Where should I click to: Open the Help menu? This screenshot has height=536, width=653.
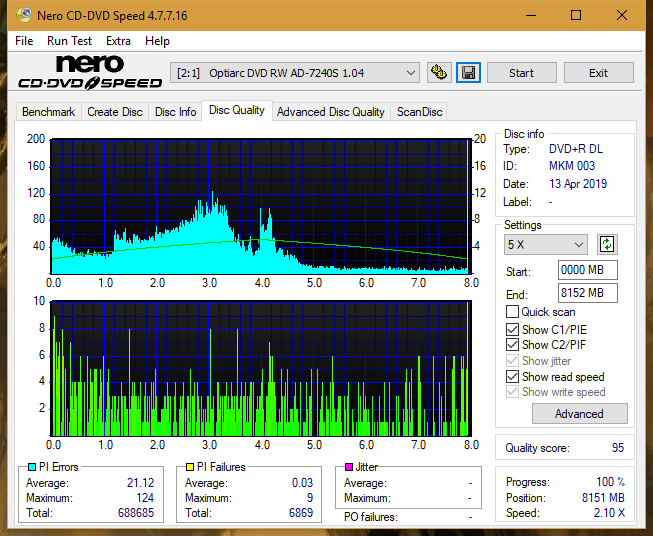157,41
